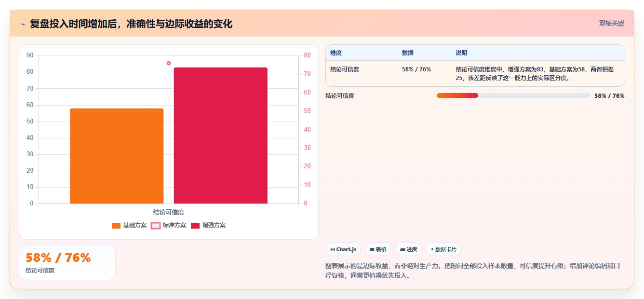Click the chart title 复盘投入时间增加后
This screenshot has width=644, height=299.
pos(131,24)
